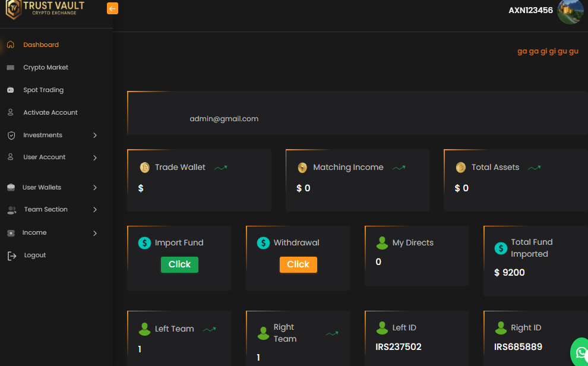Click the Activate Account person icon
The width and height of the screenshot is (588, 366).
pos(10,112)
